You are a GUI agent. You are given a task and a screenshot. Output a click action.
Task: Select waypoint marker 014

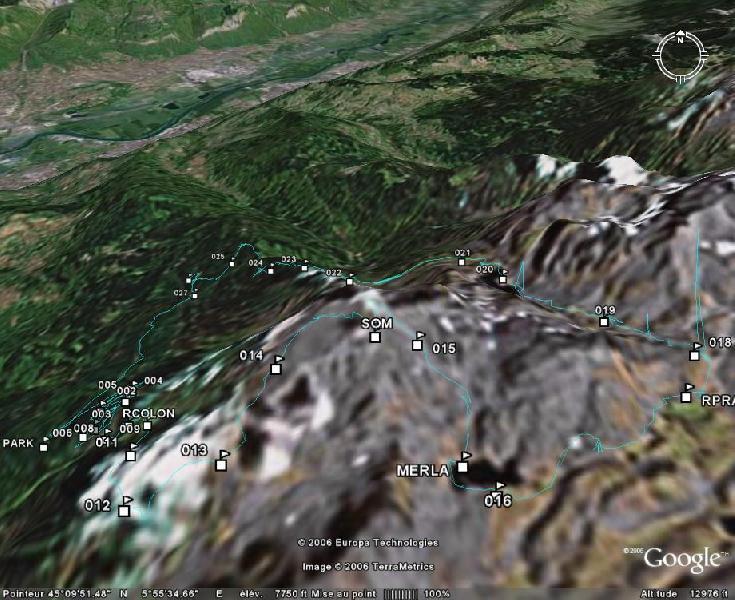pyautogui.click(x=276, y=369)
